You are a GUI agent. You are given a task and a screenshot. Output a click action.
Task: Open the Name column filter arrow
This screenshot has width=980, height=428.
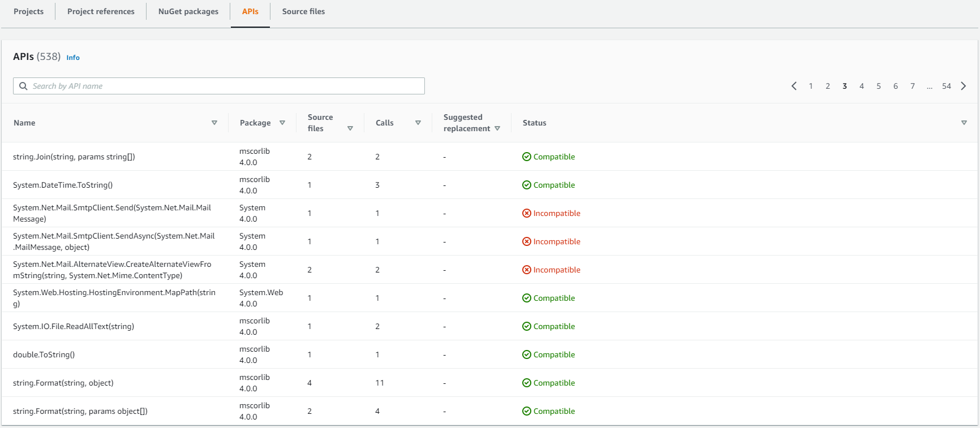tap(214, 123)
